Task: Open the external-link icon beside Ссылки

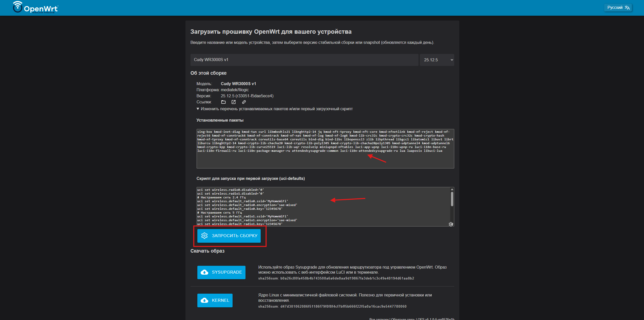Action: (234, 102)
